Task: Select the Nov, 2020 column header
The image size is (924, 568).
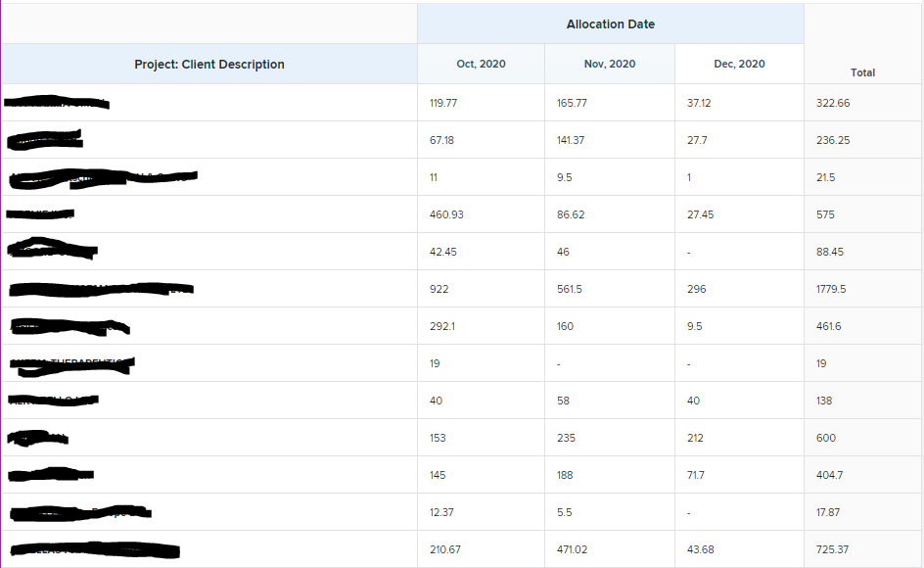Action: click(609, 65)
